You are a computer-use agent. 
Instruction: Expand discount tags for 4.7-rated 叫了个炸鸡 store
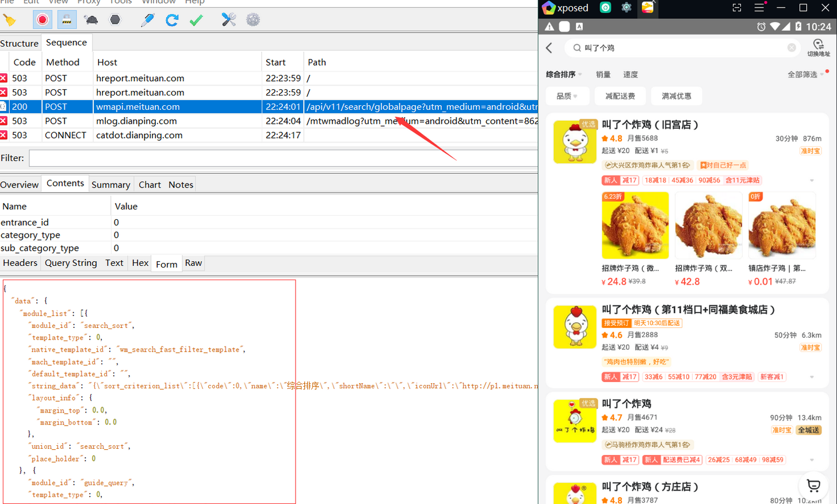pos(812,460)
